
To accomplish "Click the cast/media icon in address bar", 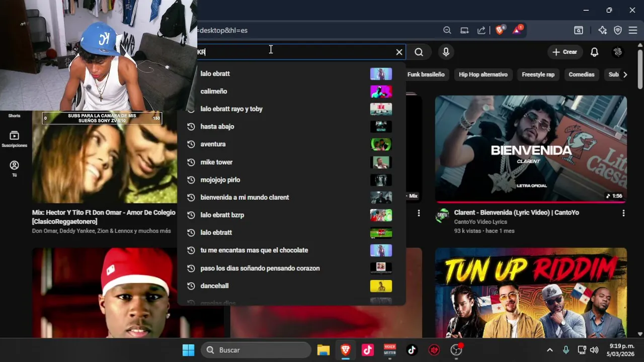I will coord(464,30).
